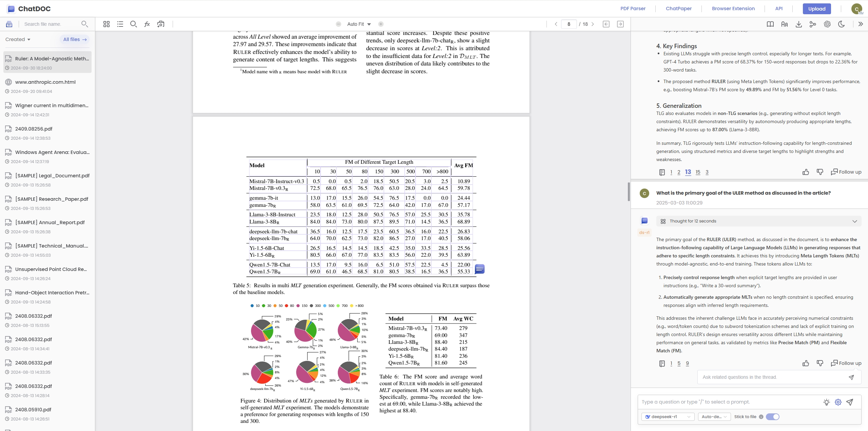Viewport: 868px width, 431px height.
Task: Open the thumbnail grid view
Action: pos(107,24)
